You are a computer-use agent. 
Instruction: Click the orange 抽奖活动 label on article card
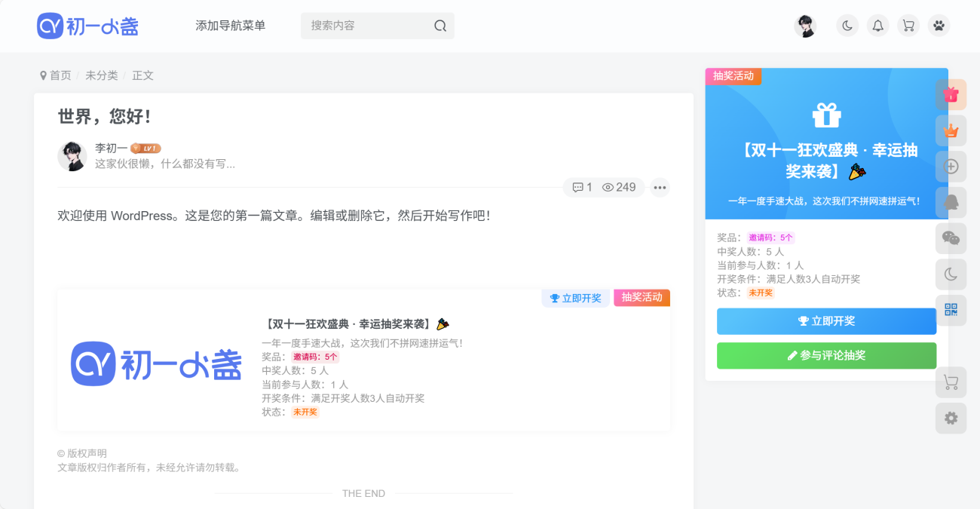pyautogui.click(x=642, y=297)
